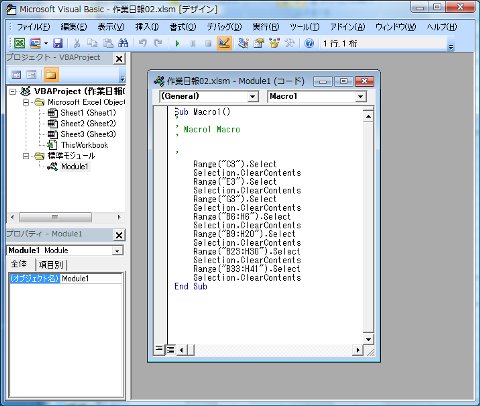Open the ファイル(F) menu
The width and height of the screenshot is (480, 406).
point(33,27)
